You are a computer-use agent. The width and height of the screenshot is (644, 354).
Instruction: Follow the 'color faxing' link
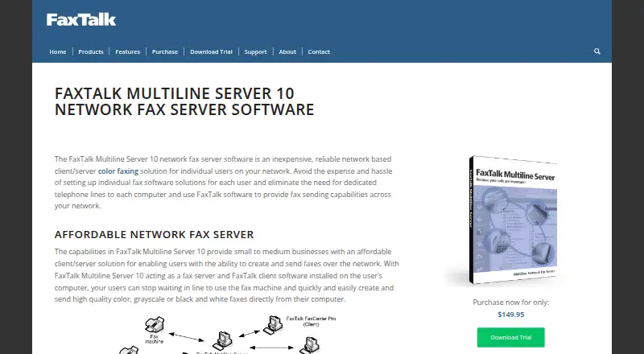pos(118,171)
